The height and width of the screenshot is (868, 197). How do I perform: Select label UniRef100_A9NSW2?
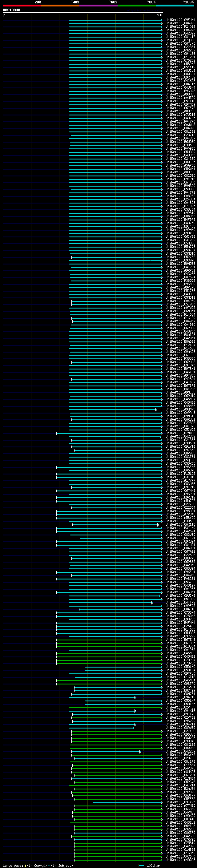point(180,416)
